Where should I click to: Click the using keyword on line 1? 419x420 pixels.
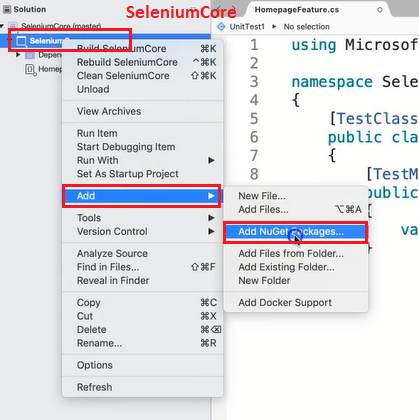(x=314, y=45)
